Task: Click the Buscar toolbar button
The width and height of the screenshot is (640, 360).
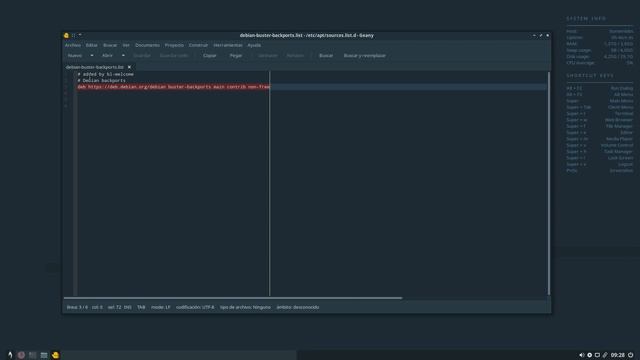Action: (326, 56)
